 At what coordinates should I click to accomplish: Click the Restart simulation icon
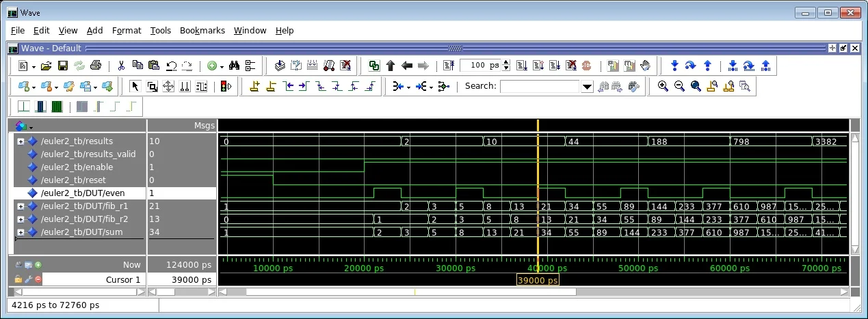click(x=449, y=66)
